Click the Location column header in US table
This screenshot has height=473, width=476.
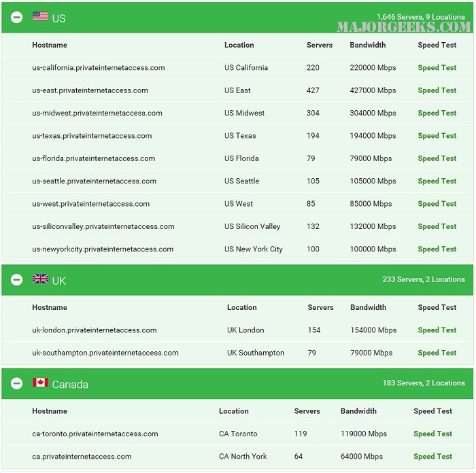coord(239,45)
